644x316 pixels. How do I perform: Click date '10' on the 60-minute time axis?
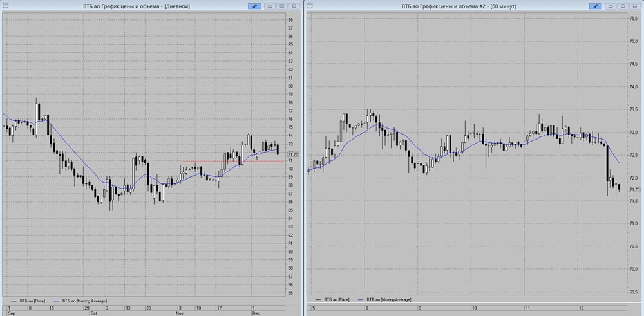click(474, 308)
